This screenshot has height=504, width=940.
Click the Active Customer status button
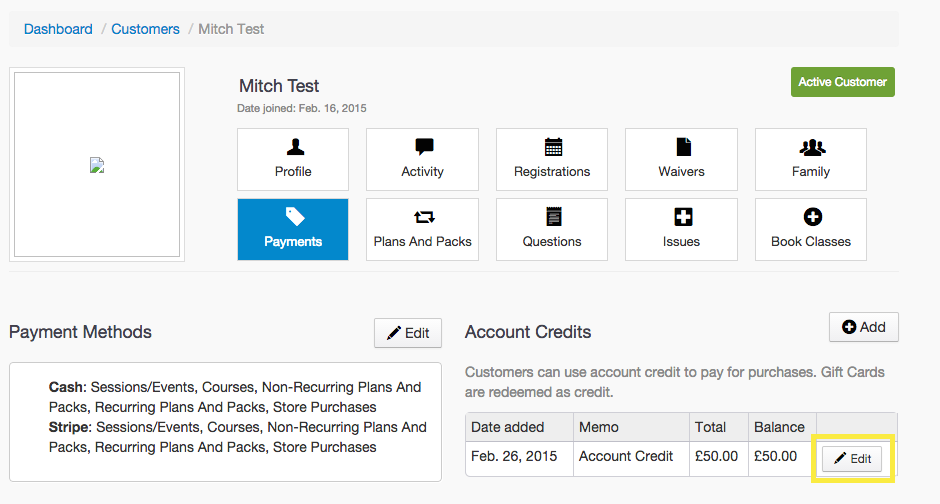coord(842,82)
